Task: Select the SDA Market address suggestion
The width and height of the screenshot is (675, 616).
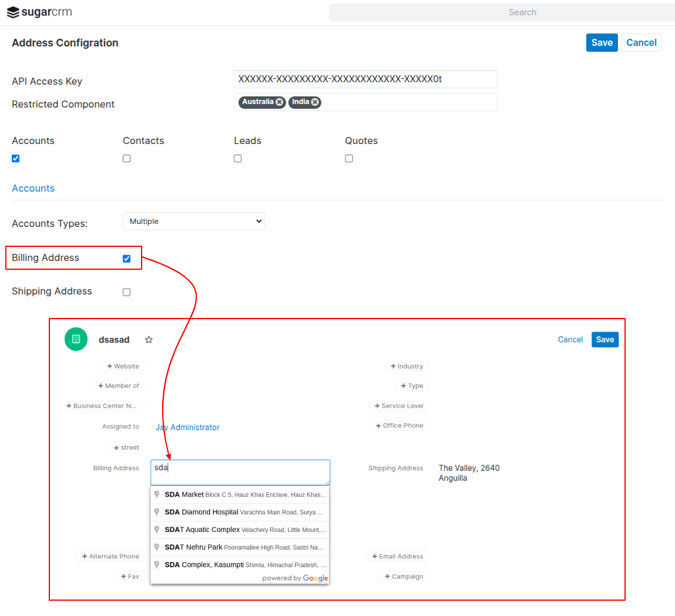Action: tap(240, 495)
